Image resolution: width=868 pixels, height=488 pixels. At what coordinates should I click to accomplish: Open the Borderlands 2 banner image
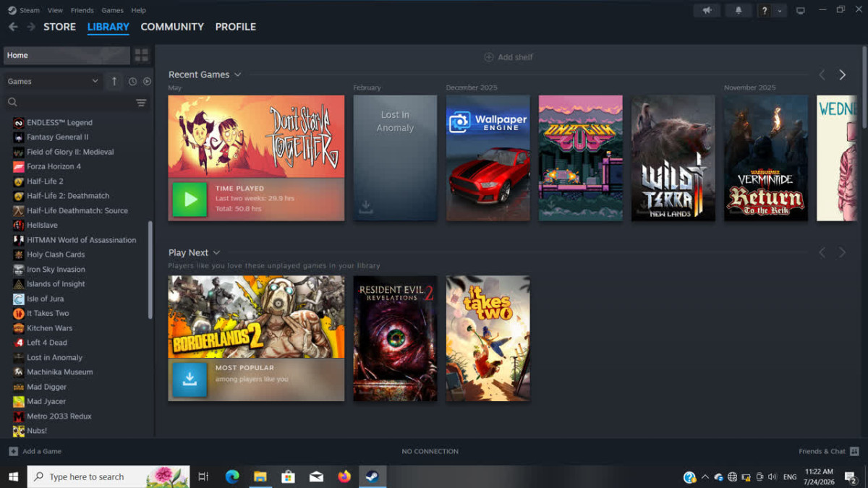tap(256, 317)
